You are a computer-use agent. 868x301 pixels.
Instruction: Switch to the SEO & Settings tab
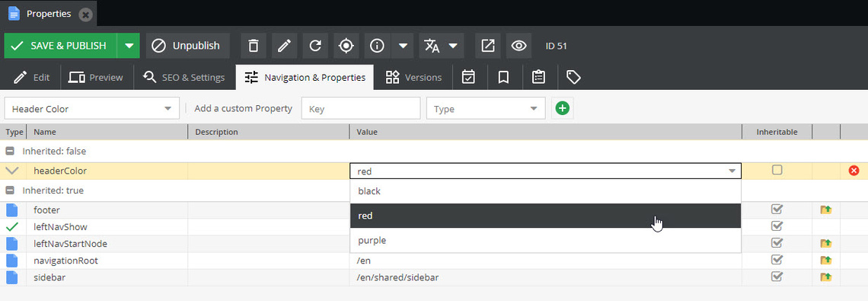183,77
